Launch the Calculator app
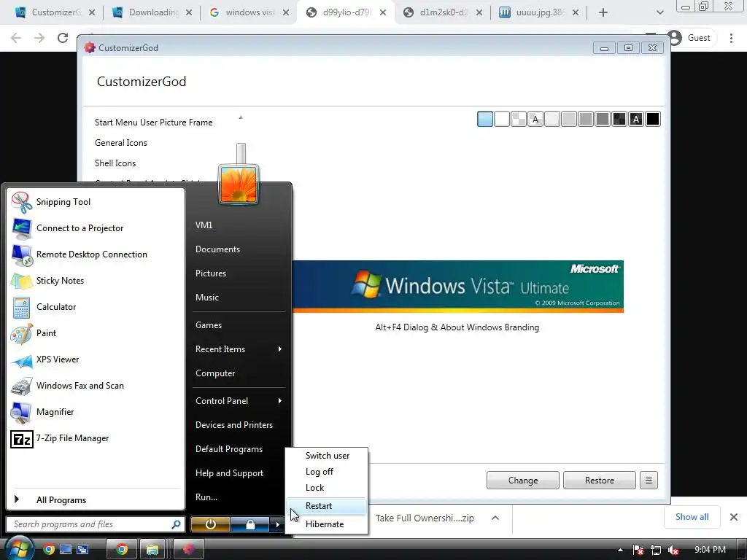This screenshot has height=560, width=747. tap(96, 307)
